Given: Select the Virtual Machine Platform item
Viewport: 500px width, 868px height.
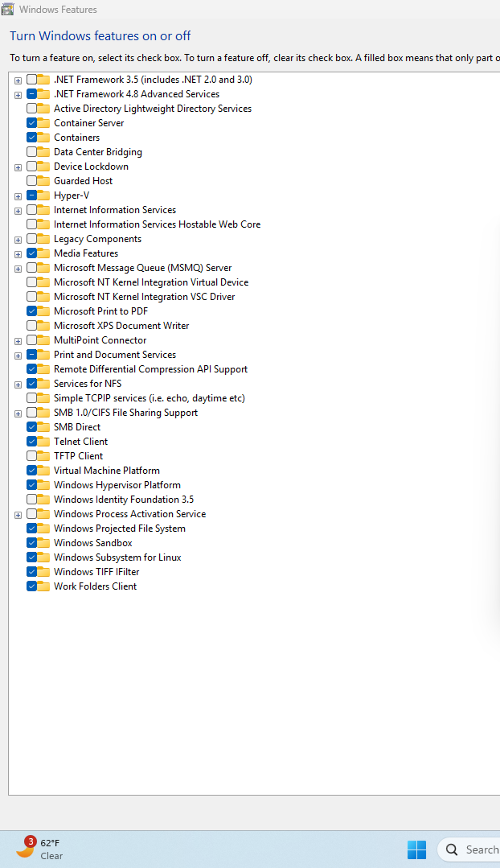Looking at the screenshot, I should 106,471.
